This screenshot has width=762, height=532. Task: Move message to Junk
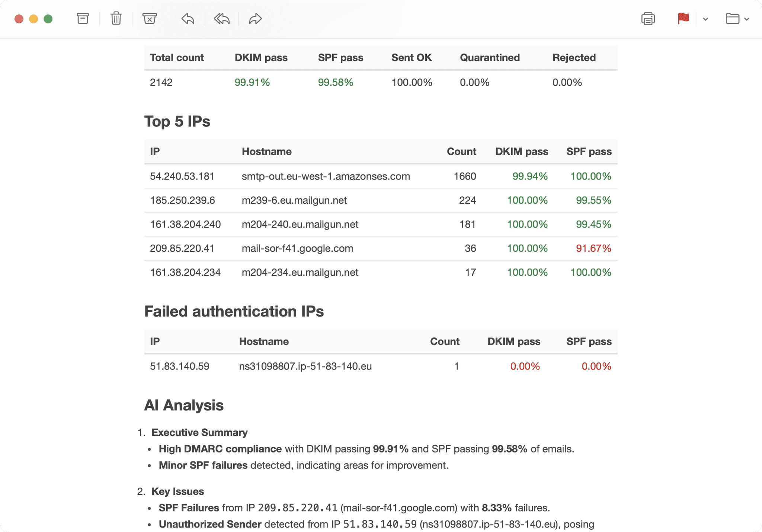150,19
